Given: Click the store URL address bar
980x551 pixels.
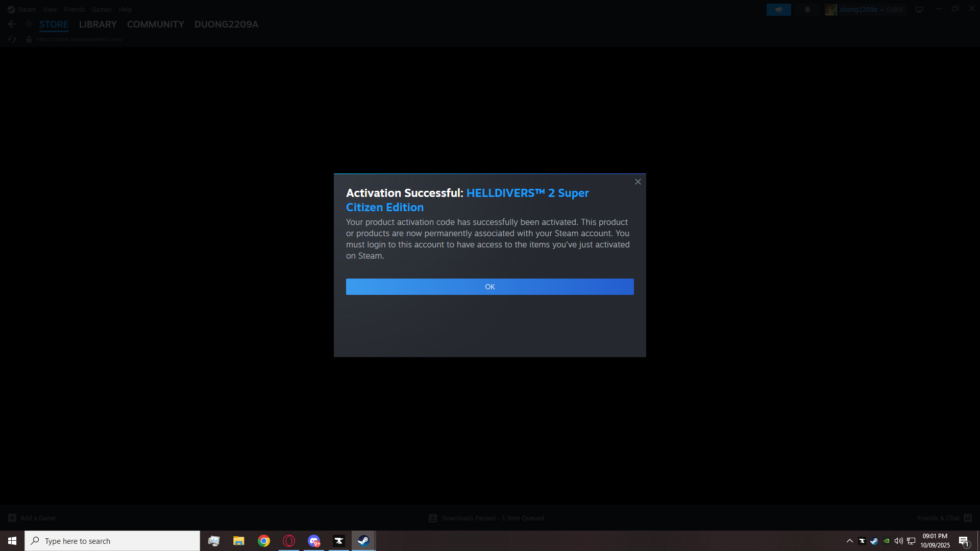Looking at the screenshot, I should (79, 39).
